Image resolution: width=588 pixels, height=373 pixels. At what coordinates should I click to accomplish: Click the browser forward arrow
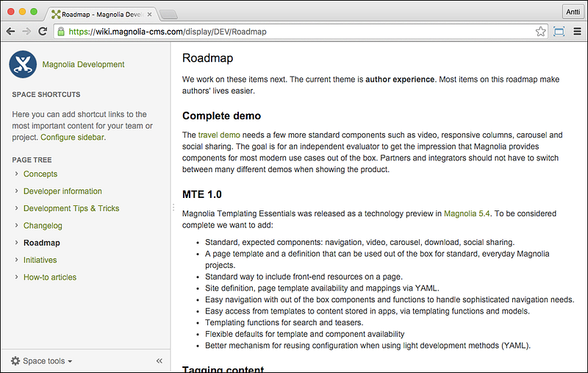point(26,32)
